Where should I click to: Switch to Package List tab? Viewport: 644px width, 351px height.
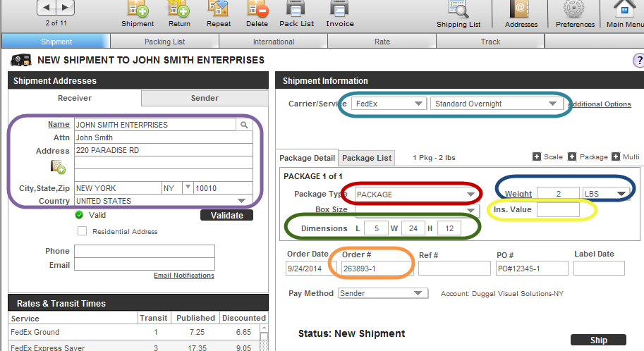coord(367,158)
